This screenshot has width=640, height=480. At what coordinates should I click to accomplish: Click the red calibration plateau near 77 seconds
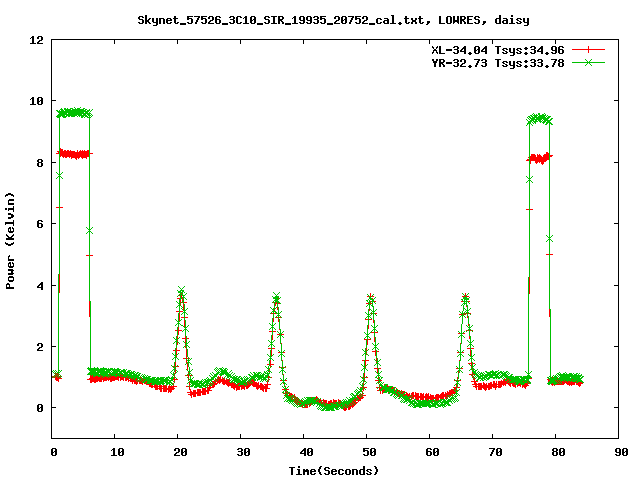[540, 158]
